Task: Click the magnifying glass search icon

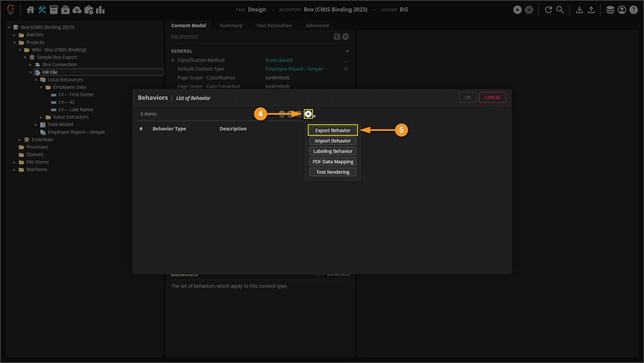Action: pyautogui.click(x=560, y=10)
